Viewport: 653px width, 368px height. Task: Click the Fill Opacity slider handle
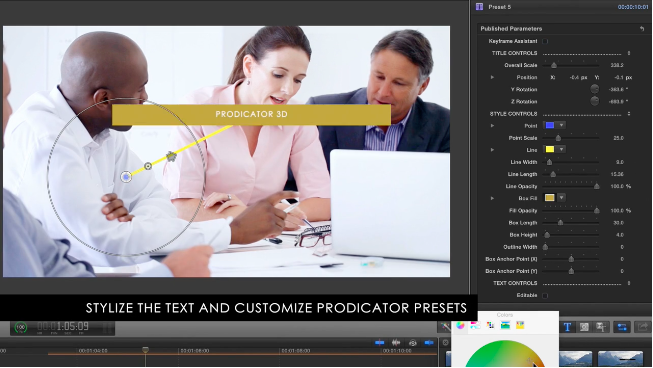click(597, 211)
